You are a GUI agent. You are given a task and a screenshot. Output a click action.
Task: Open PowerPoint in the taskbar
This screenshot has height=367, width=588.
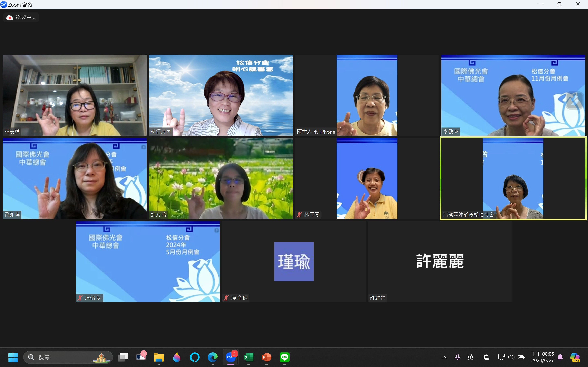click(266, 357)
